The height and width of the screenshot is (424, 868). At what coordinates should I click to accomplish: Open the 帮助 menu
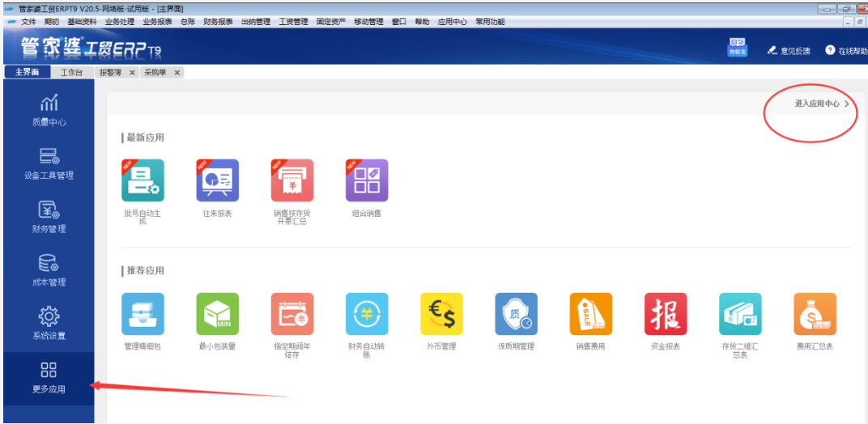click(x=422, y=22)
